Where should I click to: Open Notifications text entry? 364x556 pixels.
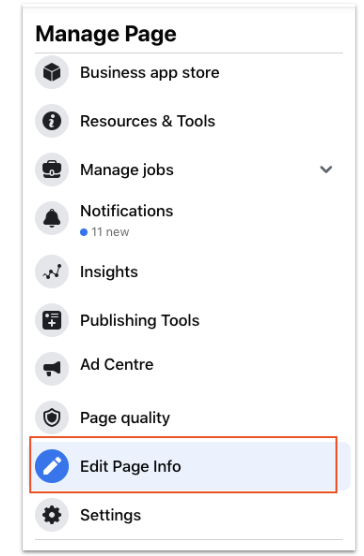pos(127,211)
